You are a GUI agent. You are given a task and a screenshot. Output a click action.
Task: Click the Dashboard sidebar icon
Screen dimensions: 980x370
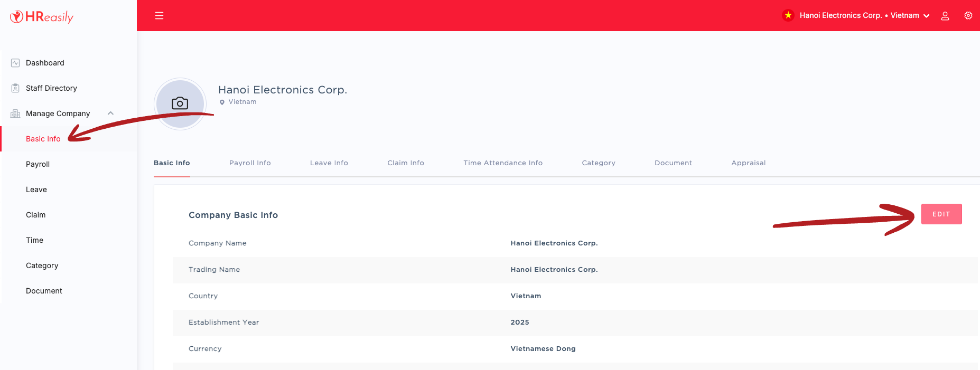coord(15,63)
